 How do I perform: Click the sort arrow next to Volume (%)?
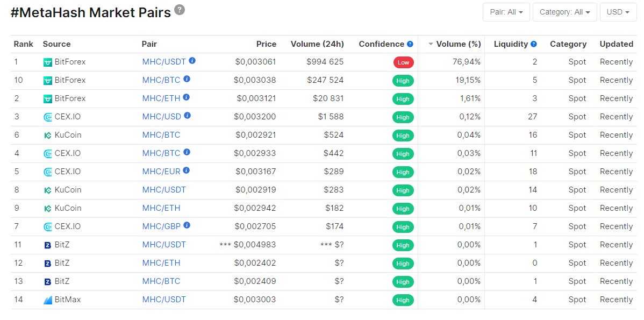(x=431, y=44)
